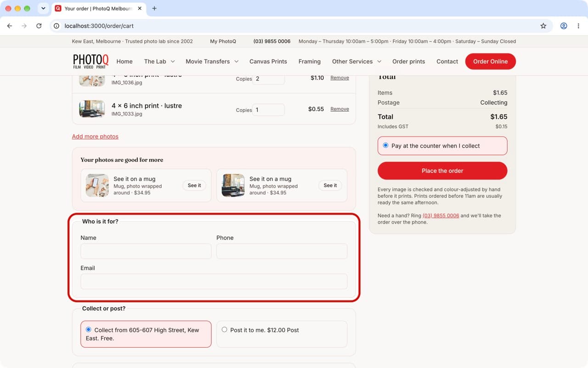Open Contact page
Screen dimensions: 588x368
click(447, 61)
